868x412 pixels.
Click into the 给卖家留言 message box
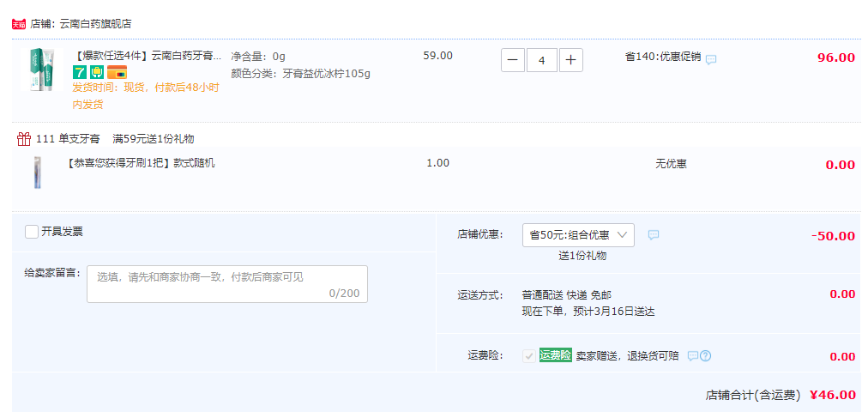click(x=227, y=284)
